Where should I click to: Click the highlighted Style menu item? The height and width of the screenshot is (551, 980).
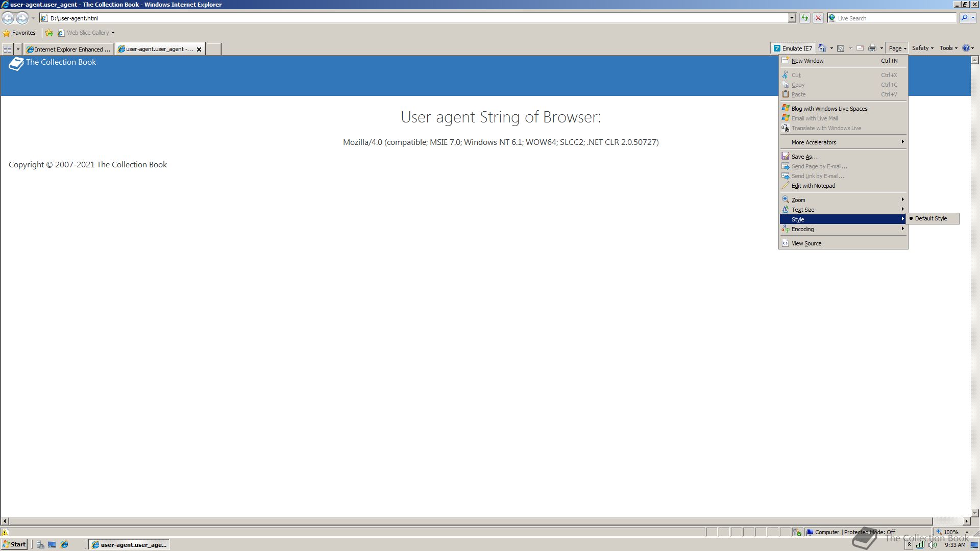[843, 219]
